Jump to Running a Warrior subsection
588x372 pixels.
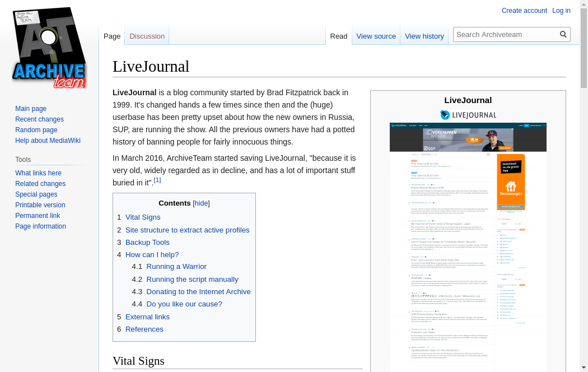[176, 267]
